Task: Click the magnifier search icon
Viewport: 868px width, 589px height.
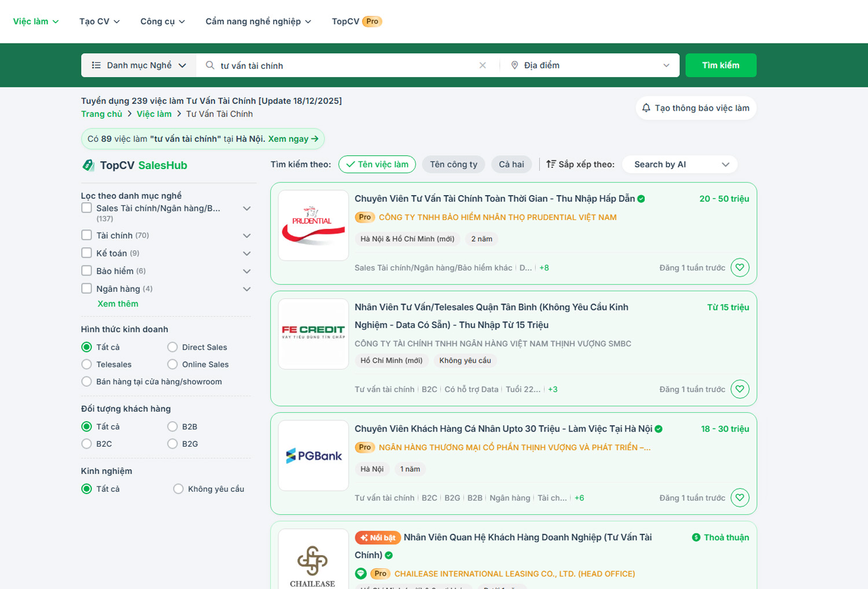Action: coord(210,65)
